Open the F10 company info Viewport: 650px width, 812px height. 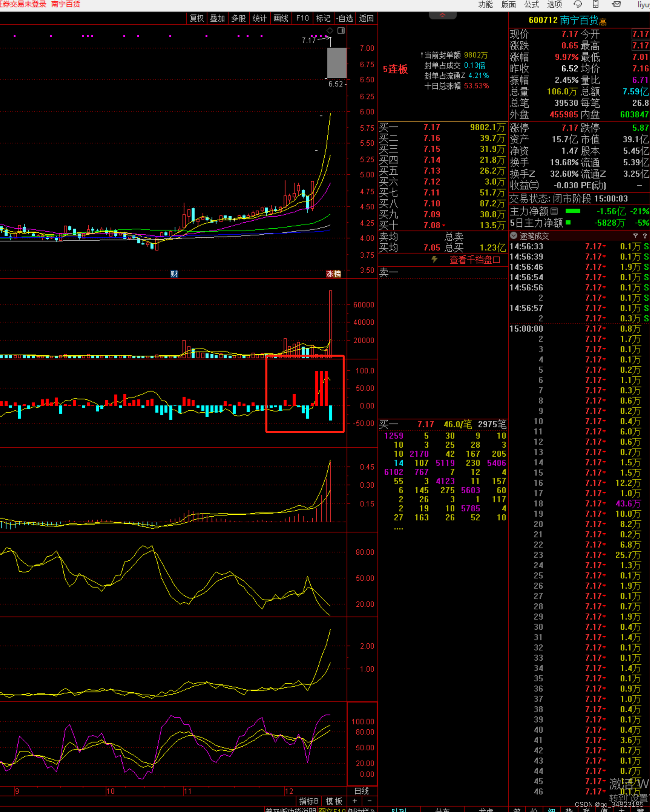click(302, 19)
